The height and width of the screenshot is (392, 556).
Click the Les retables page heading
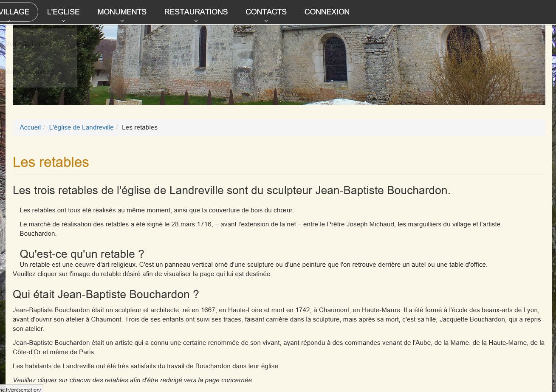pyautogui.click(x=51, y=162)
